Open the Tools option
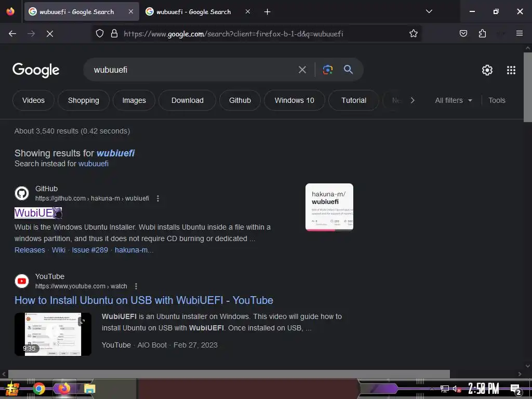Image resolution: width=532 pixels, height=399 pixels. tap(497, 100)
